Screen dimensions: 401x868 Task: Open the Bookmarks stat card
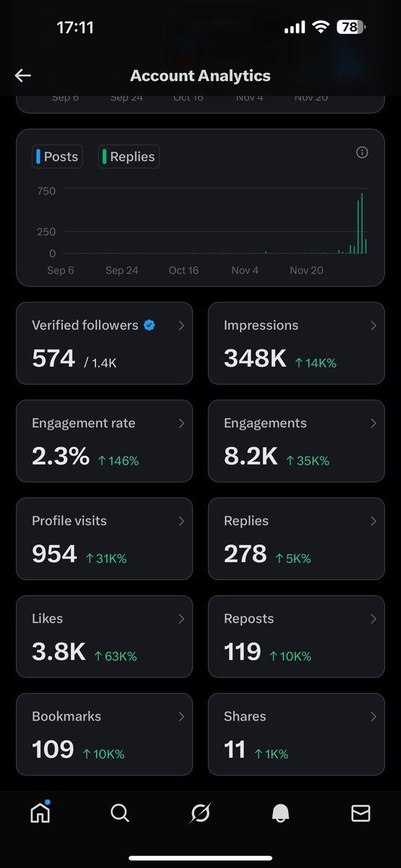coord(104,734)
